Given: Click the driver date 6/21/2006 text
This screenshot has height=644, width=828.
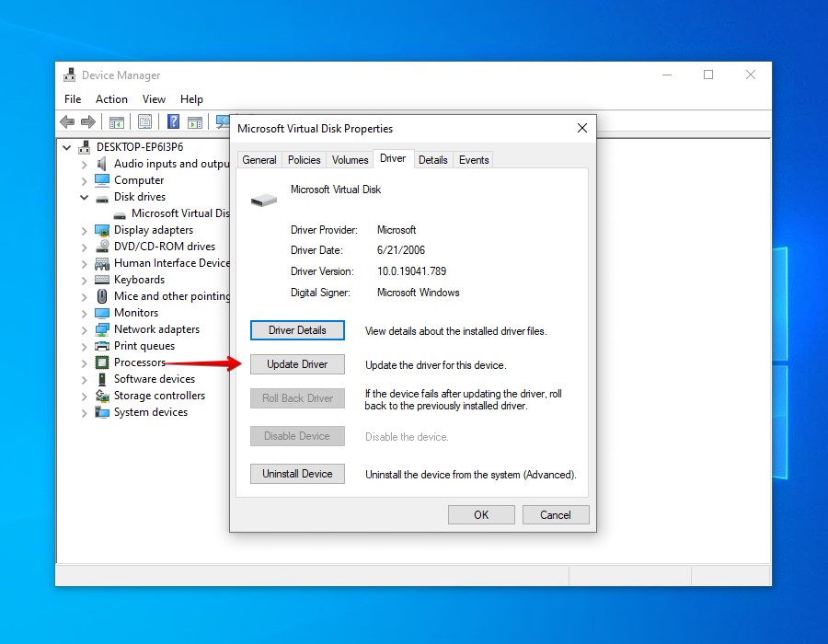Looking at the screenshot, I should click(401, 250).
